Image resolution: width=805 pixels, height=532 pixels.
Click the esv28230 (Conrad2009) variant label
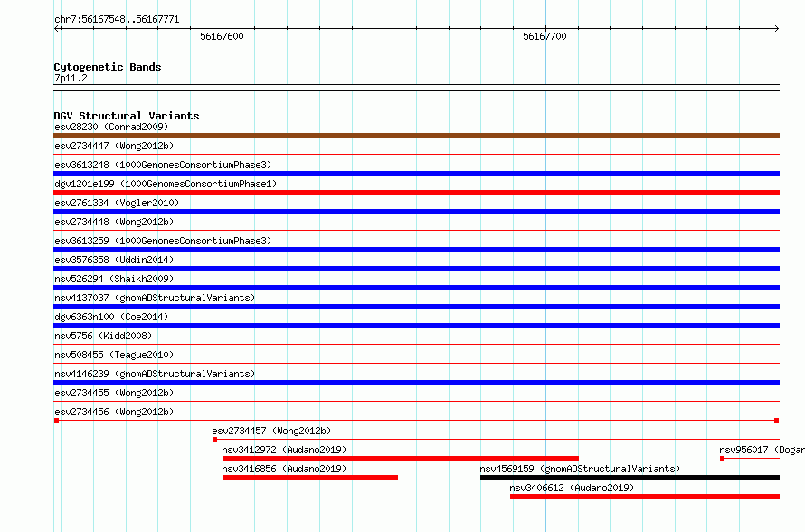[111, 127]
